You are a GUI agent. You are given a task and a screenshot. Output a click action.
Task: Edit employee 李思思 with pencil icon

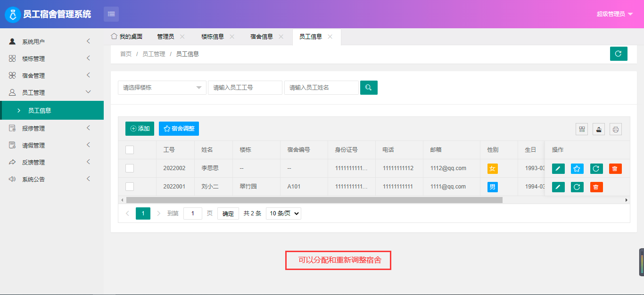tap(558, 169)
